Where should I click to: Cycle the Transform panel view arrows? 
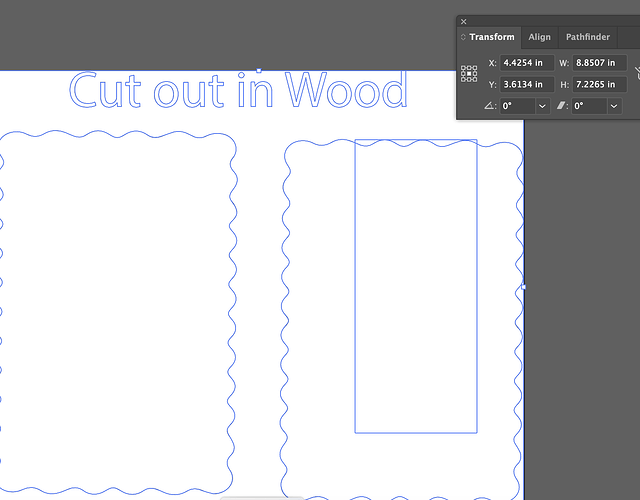(x=463, y=37)
